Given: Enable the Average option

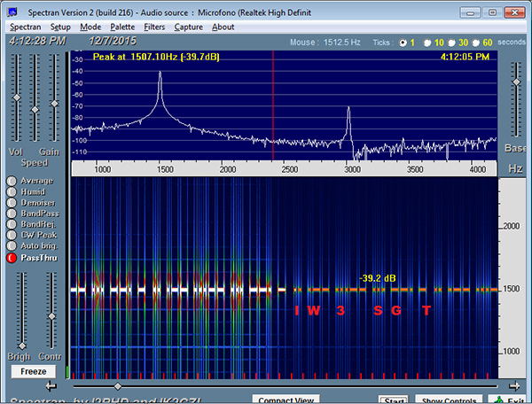Looking at the screenshot, I should click(x=12, y=181).
